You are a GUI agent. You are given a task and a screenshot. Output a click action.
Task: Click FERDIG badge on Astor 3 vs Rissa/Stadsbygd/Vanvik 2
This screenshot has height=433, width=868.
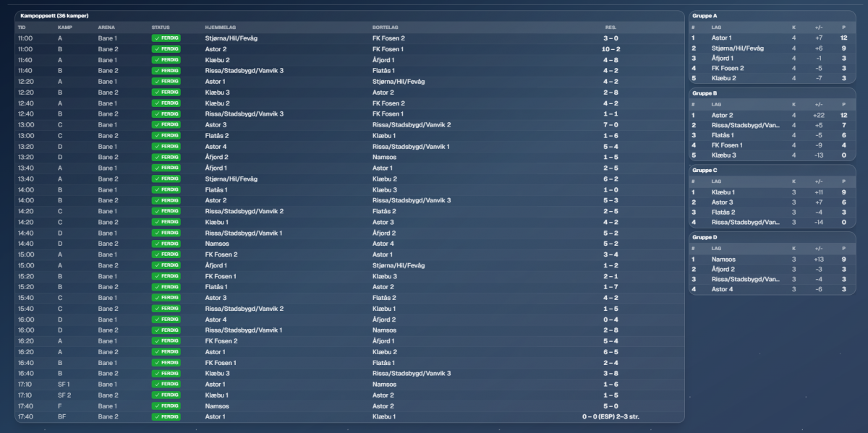pyautogui.click(x=166, y=125)
